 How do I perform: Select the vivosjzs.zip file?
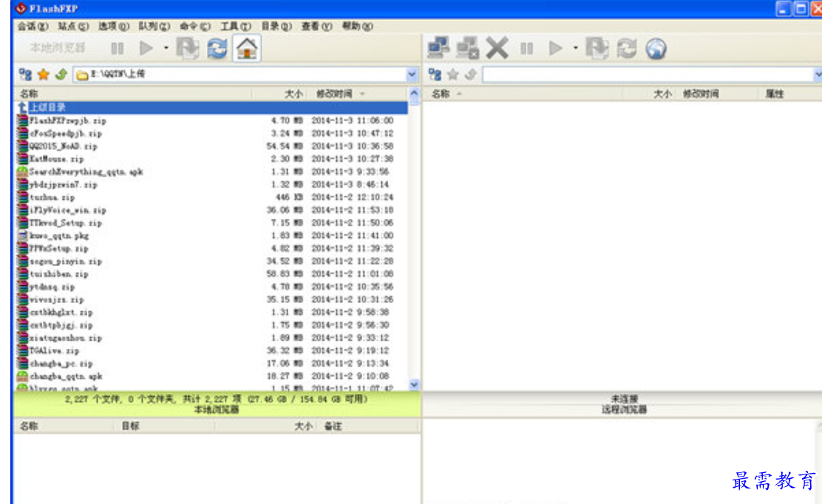57,300
